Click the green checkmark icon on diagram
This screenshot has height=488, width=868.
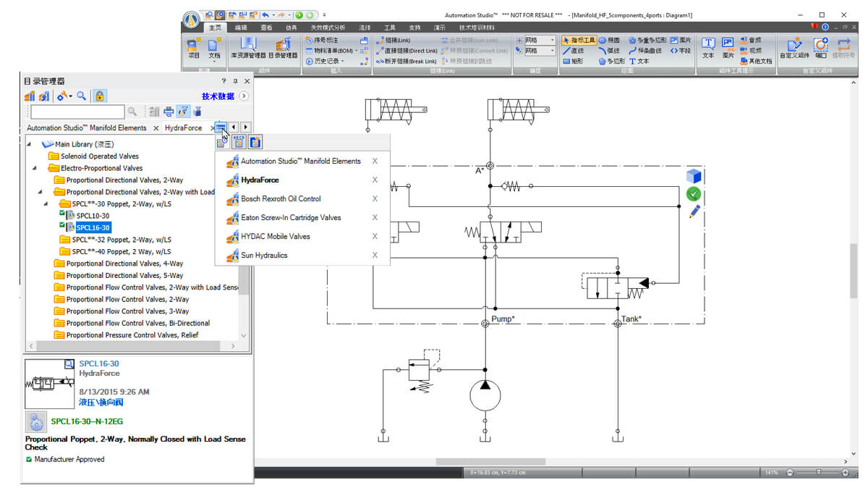pyautogui.click(x=694, y=194)
